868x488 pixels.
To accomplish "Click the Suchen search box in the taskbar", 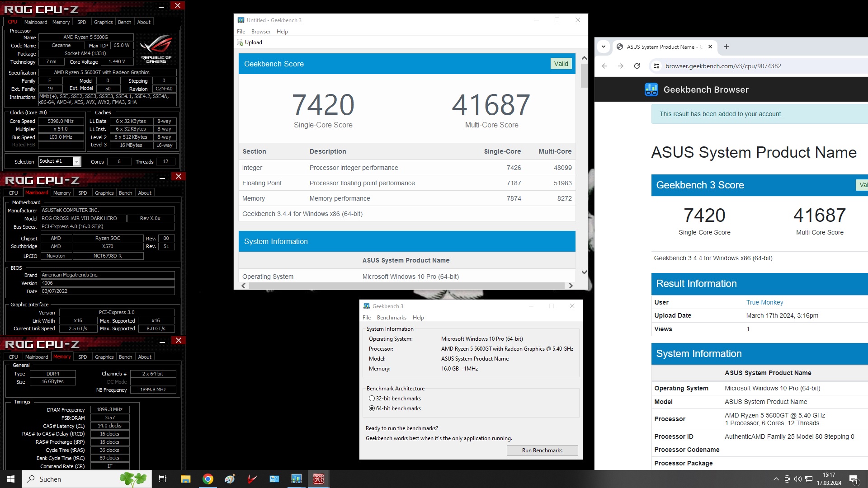I will 87,479.
